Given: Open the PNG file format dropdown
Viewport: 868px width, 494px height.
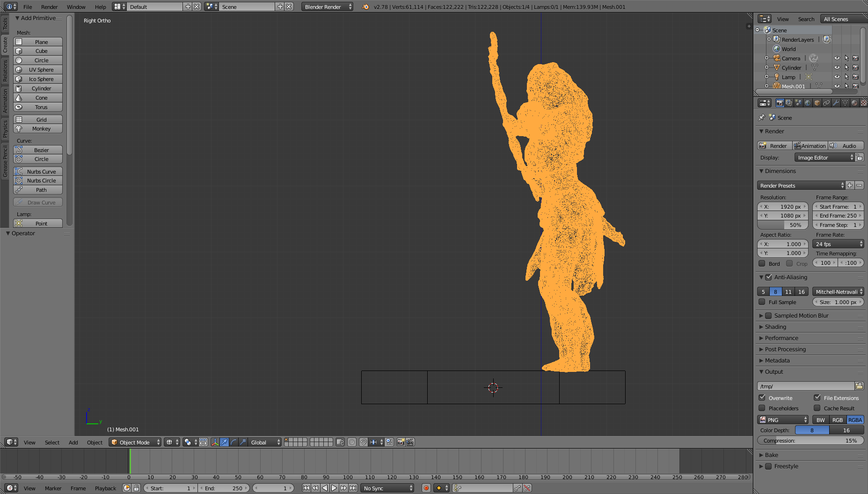Looking at the screenshot, I should [x=783, y=420].
